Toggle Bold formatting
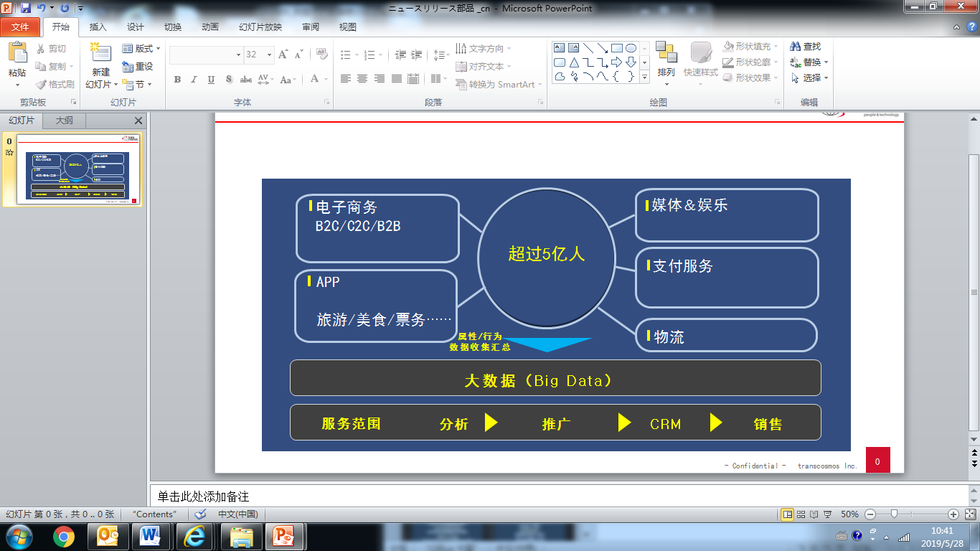Image resolution: width=980 pixels, height=551 pixels. click(177, 80)
